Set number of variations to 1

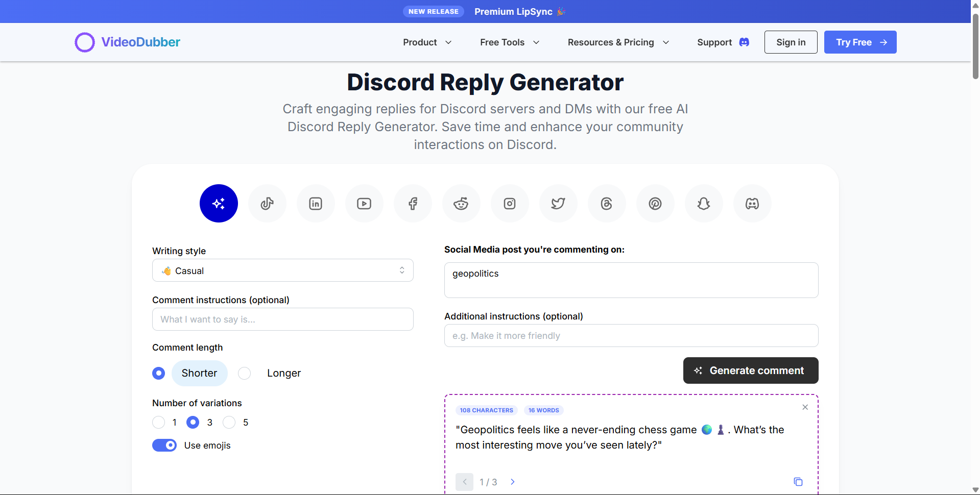click(x=159, y=423)
